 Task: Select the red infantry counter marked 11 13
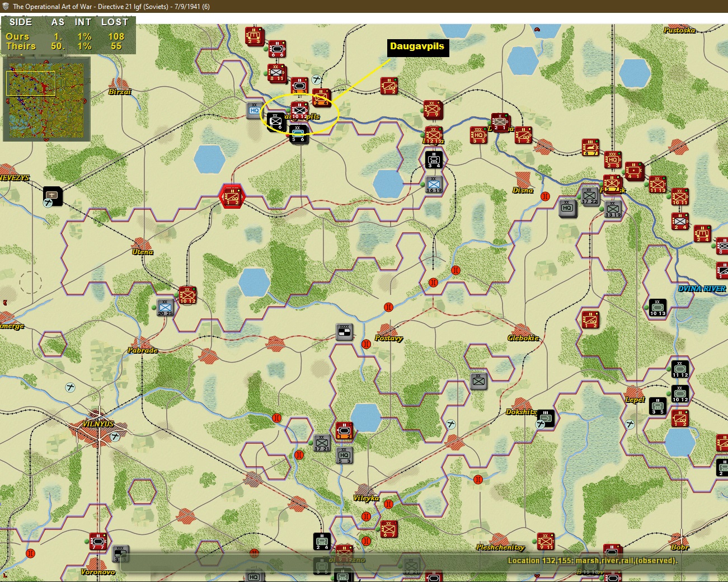pyautogui.click(x=657, y=184)
